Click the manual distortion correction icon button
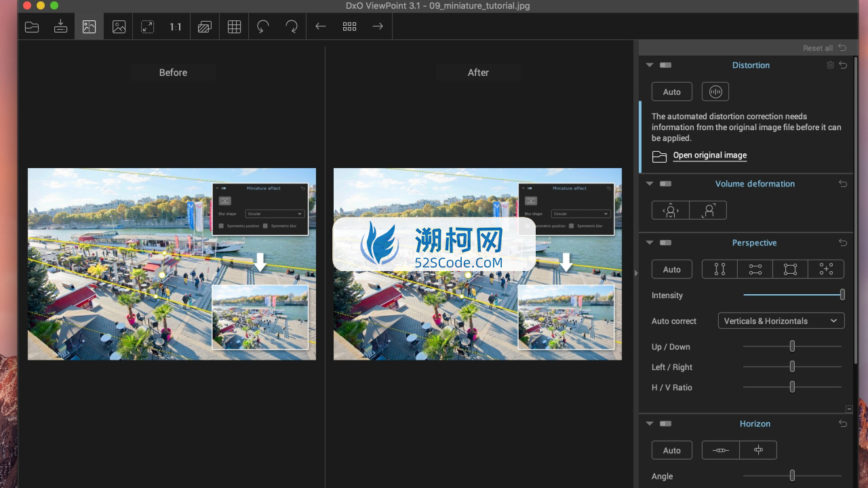 (715, 91)
